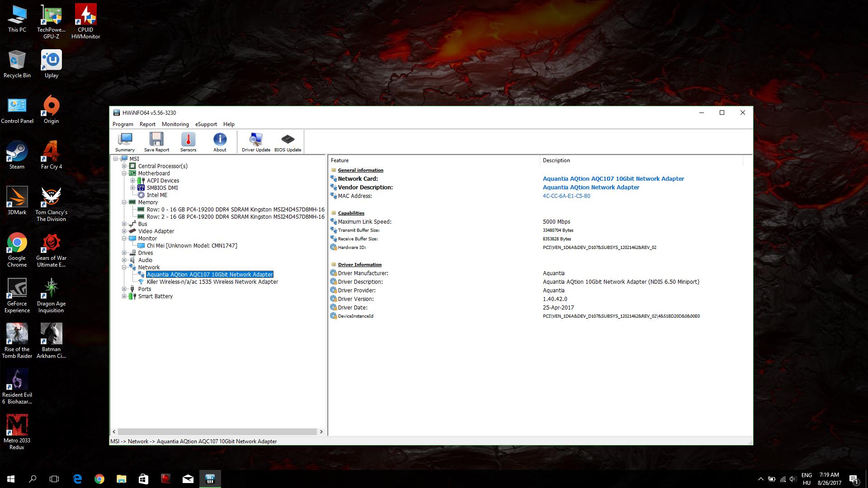Screen dimensions: 868x488
Task: Open the eSupport menu
Action: 206,124
